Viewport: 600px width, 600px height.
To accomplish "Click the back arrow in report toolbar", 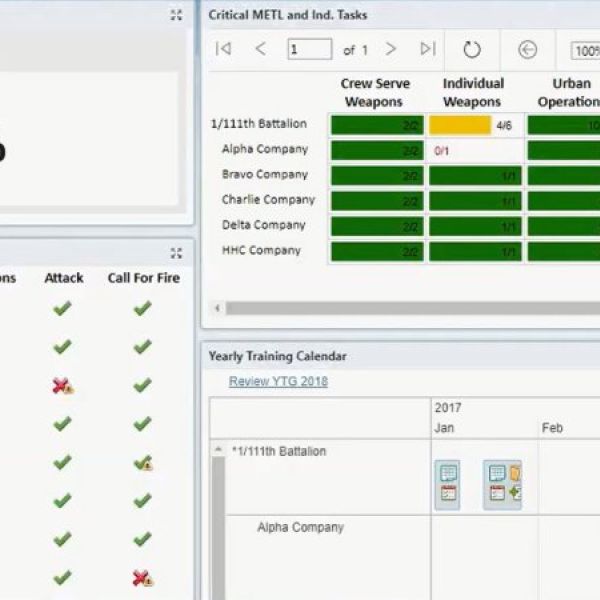I will [x=527, y=50].
